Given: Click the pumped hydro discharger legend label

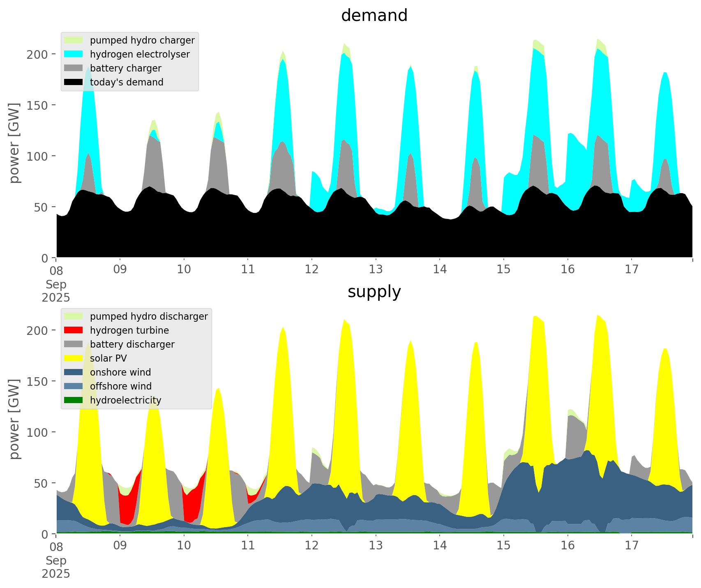Looking at the screenshot, I should [x=149, y=316].
